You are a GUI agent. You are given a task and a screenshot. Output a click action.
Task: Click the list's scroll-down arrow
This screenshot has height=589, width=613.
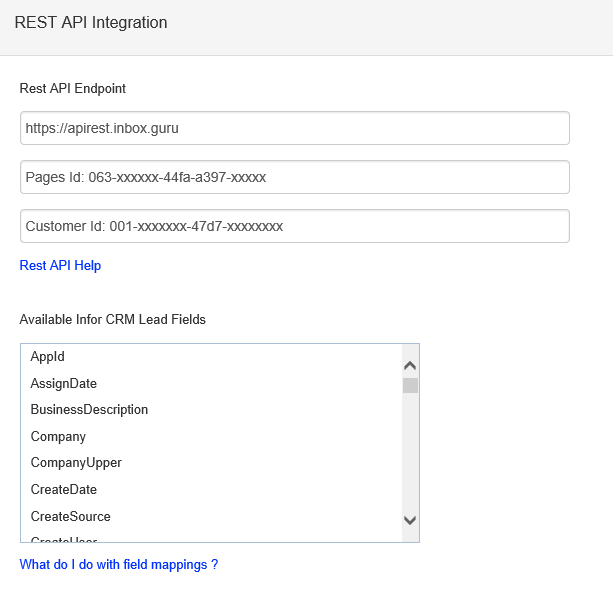click(410, 520)
